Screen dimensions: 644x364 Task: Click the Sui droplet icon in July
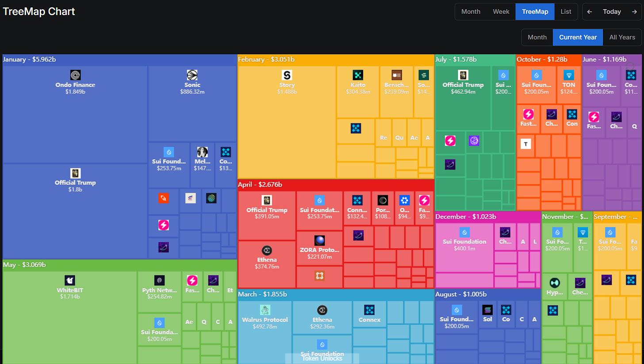tap(503, 75)
